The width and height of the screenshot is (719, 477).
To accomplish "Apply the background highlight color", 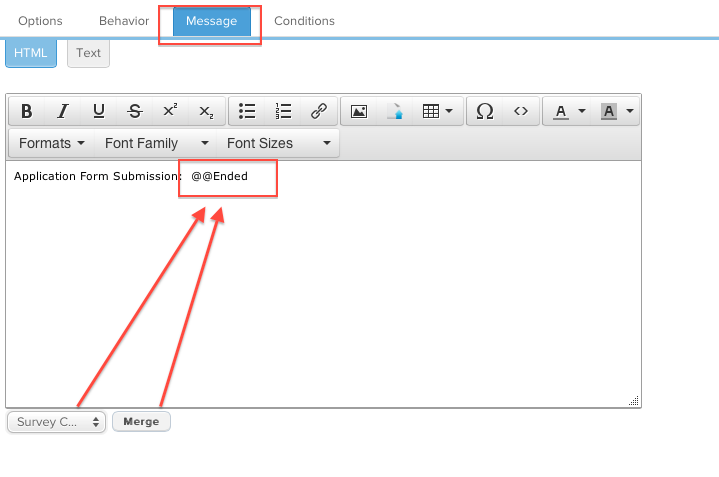I will (608, 111).
